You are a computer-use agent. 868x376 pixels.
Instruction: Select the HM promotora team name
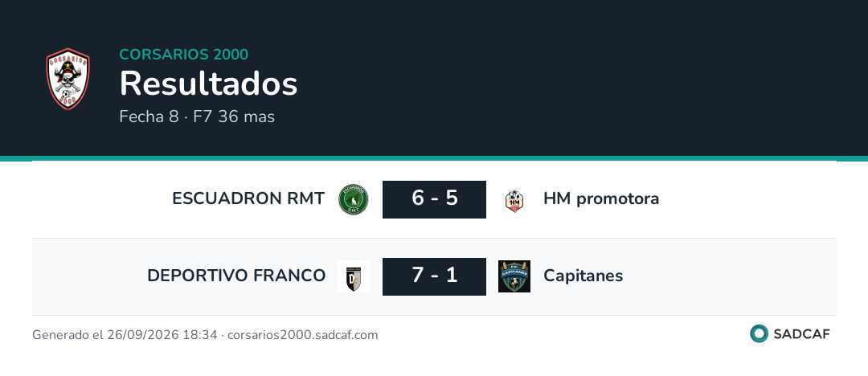601,198
